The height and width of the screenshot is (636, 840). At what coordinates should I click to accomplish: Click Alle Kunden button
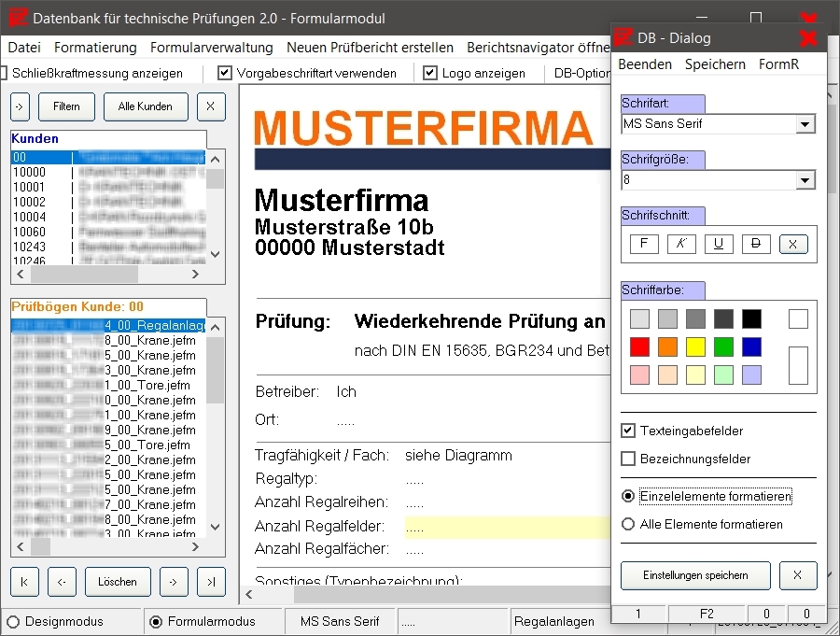point(146,106)
